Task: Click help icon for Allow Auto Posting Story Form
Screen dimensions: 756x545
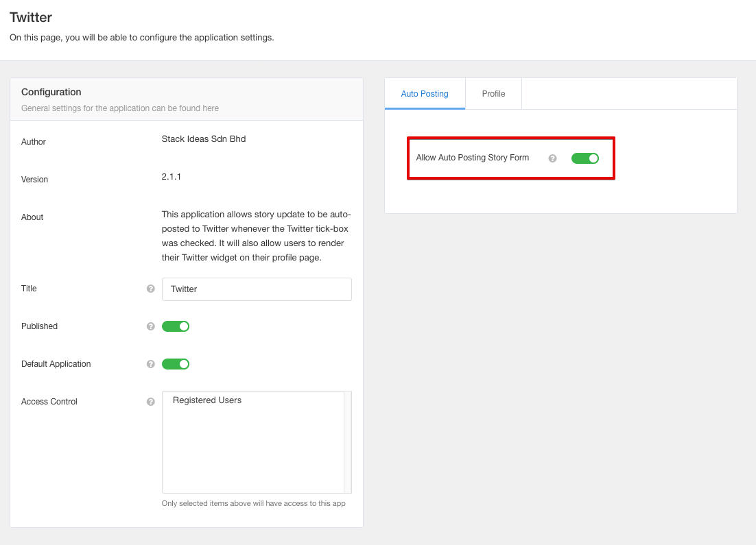Action: pos(552,158)
